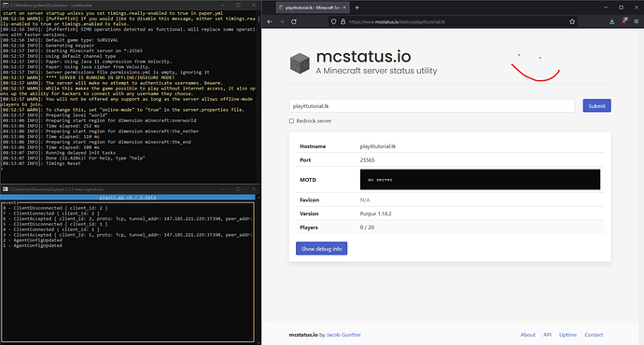This screenshot has height=345, width=644.
Task: Click event 7 ClientConnected client_id 2
Action: click(x=51, y=214)
